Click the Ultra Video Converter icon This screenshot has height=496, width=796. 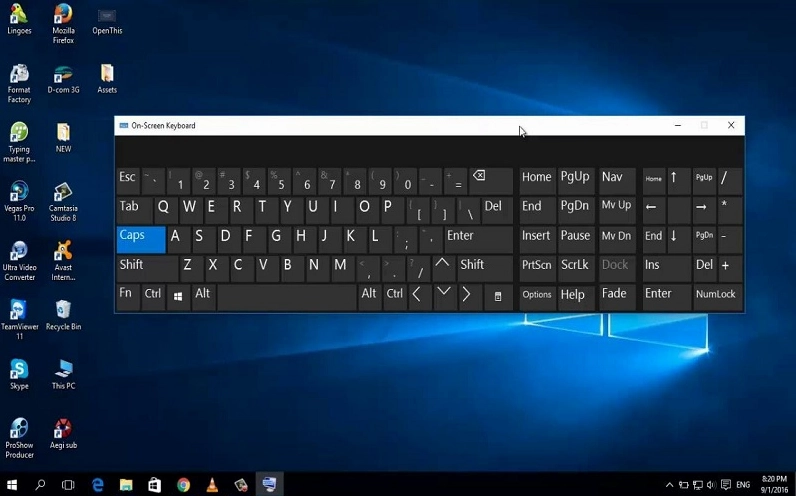[x=19, y=261]
